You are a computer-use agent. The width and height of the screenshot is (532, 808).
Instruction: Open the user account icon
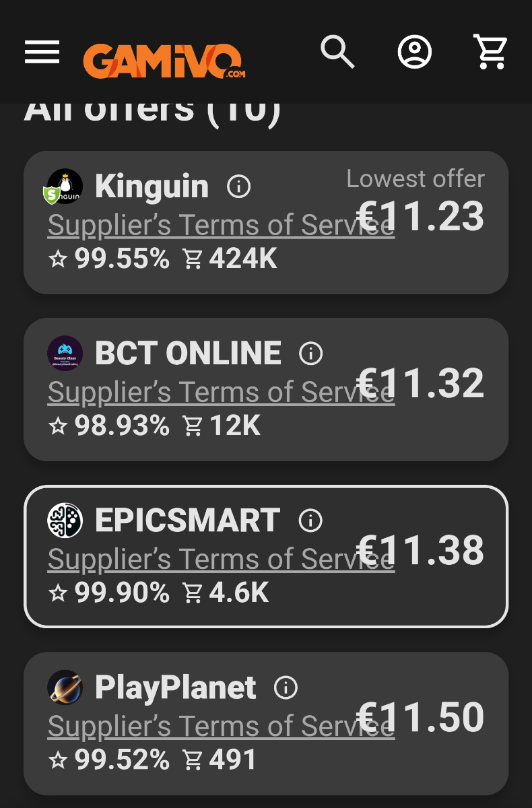(415, 52)
